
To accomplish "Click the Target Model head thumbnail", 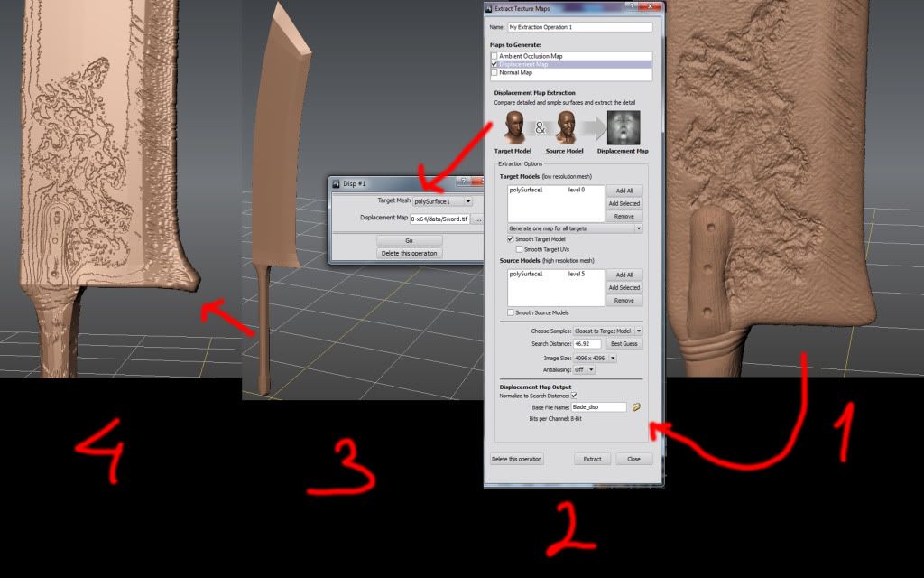I will [514, 127].
